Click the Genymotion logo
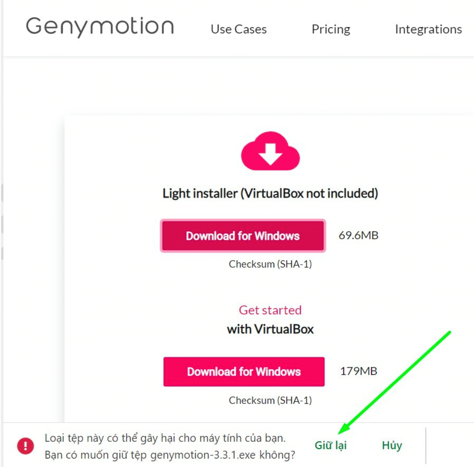The width and height of the screenshot is (476, 468). point(100,27)
